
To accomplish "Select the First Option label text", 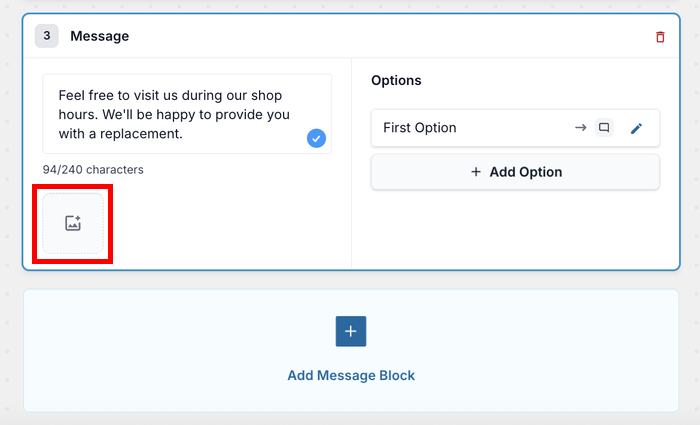I will pyautogui.click(x=419, y=128).
